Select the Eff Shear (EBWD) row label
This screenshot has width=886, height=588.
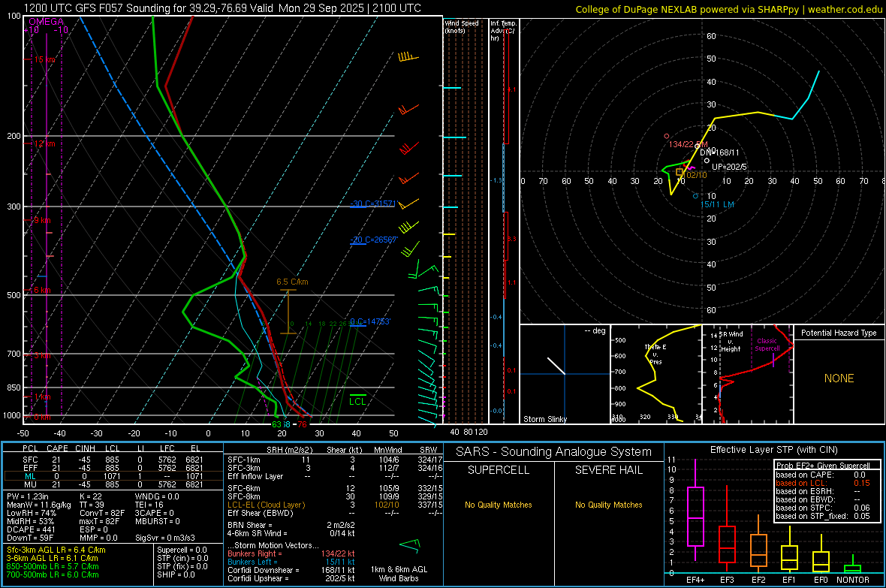[261, 513]
